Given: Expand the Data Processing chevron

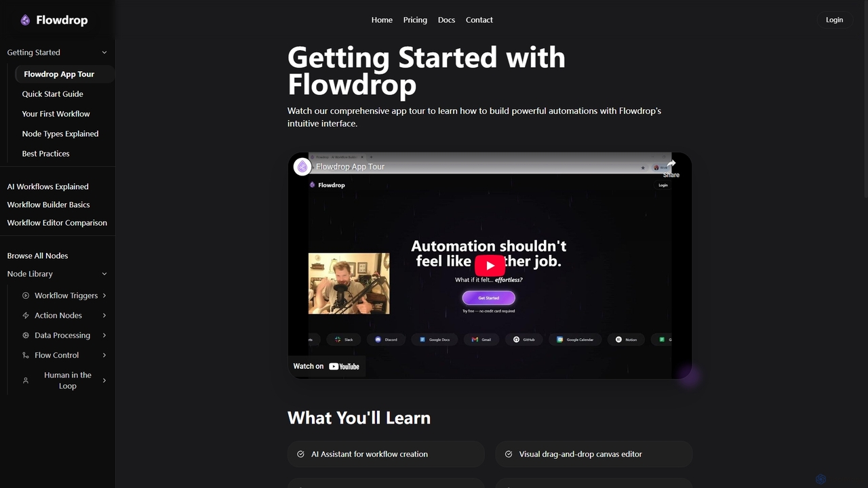Looking at the screenshot, I should [x=104, y=335].
